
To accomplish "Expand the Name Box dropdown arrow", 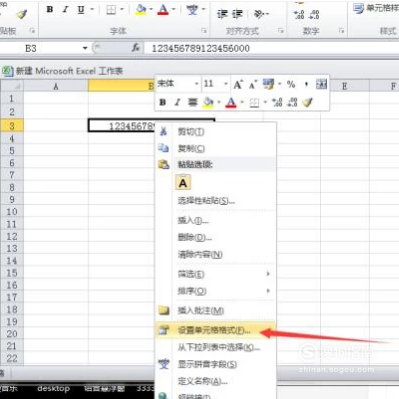I will point(85,49).
